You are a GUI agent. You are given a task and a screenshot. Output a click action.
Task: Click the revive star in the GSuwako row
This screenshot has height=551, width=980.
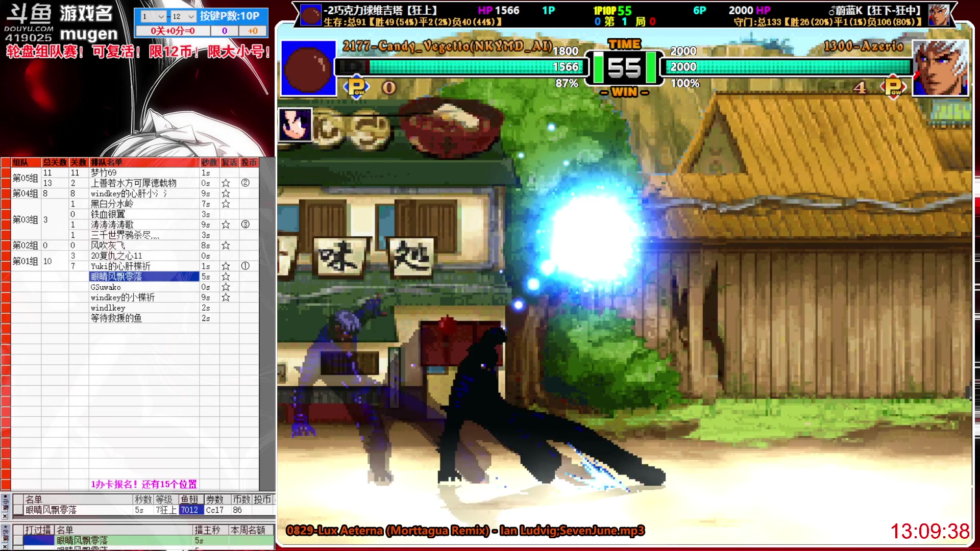tap(226, 287)
